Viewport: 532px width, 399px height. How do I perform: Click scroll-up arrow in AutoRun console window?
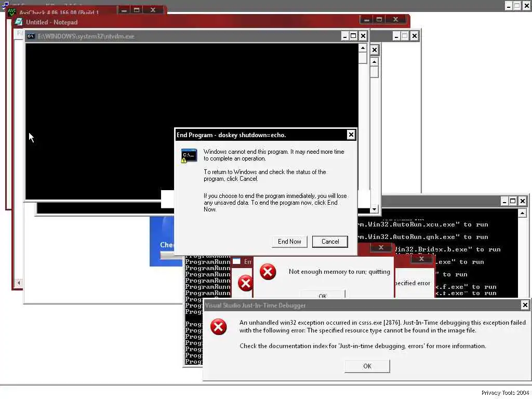pos(522,213)
